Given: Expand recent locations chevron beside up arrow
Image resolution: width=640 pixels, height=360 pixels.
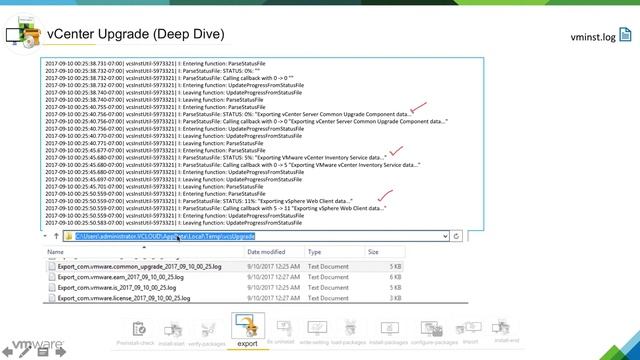Looking at the screenshot, I should pyautogui.click(x=45, y=236).
